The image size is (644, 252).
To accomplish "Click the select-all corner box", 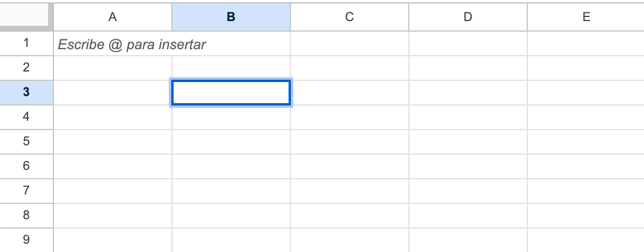I will tap(26, 16).
